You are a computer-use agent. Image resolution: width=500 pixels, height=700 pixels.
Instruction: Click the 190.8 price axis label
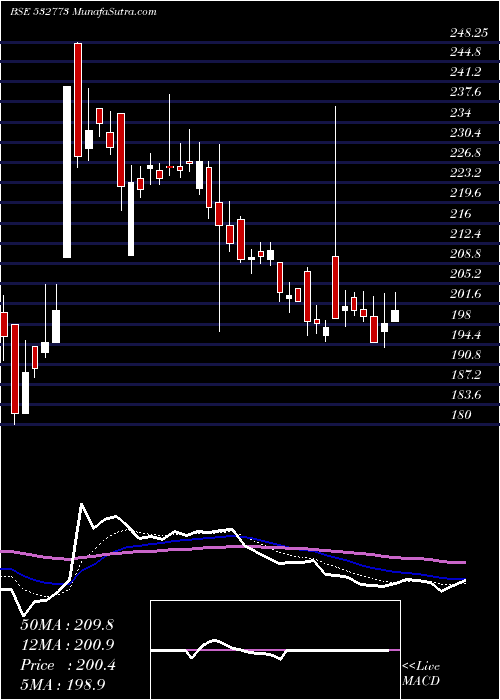464,355
